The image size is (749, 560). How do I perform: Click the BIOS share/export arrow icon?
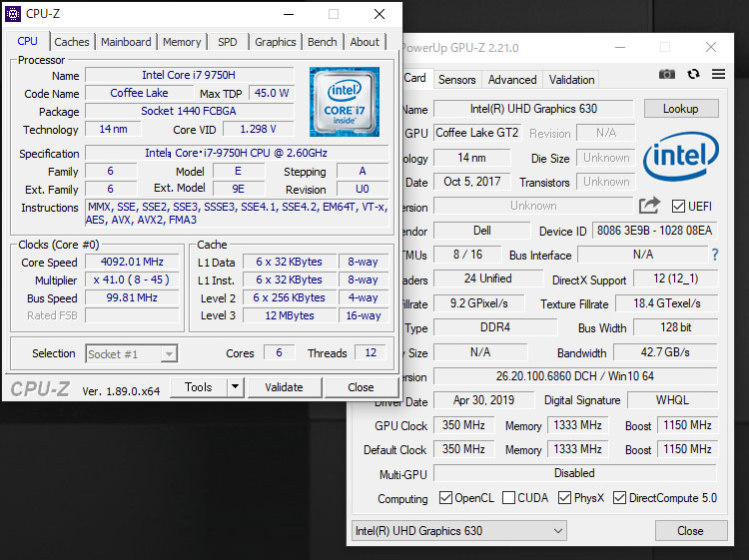(650, 206)
